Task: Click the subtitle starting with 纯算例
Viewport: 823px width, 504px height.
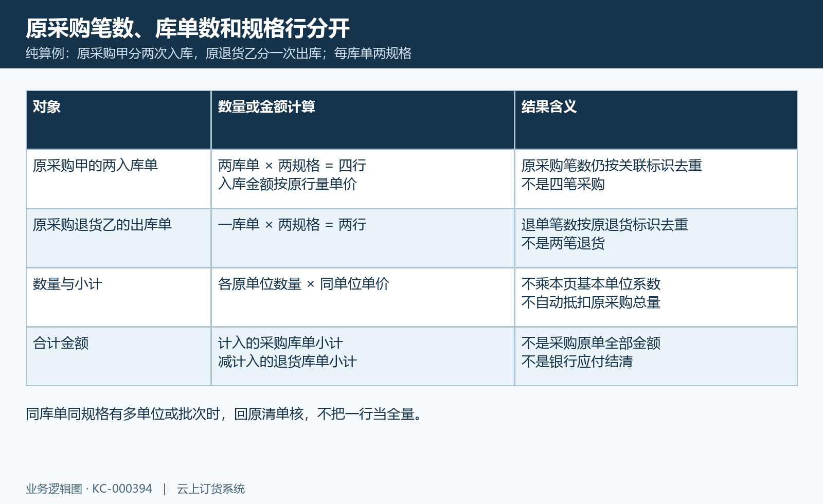Action: [219, 53]
